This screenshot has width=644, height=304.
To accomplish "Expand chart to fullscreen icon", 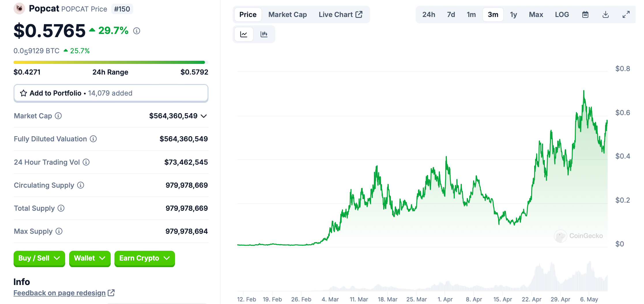I will pos(626,14).
